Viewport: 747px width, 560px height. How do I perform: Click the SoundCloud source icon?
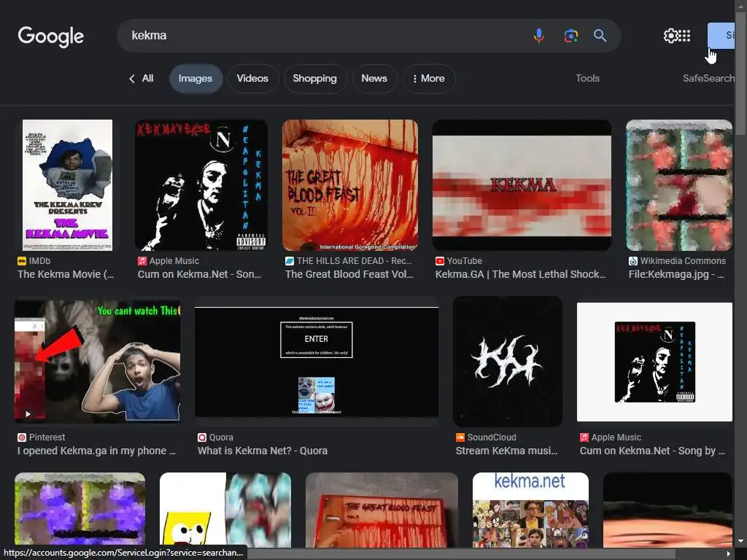pyautogui.click(x=460, y=437)
